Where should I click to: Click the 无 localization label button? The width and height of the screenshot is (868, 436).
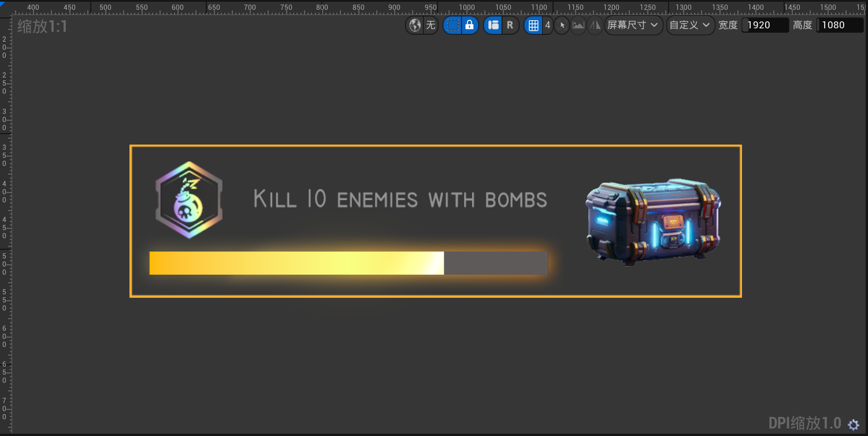(431, 25)
